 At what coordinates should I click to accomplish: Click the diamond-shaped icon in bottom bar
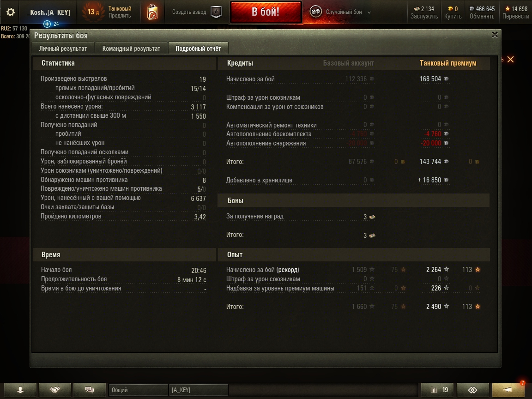(x=472, y=390)
